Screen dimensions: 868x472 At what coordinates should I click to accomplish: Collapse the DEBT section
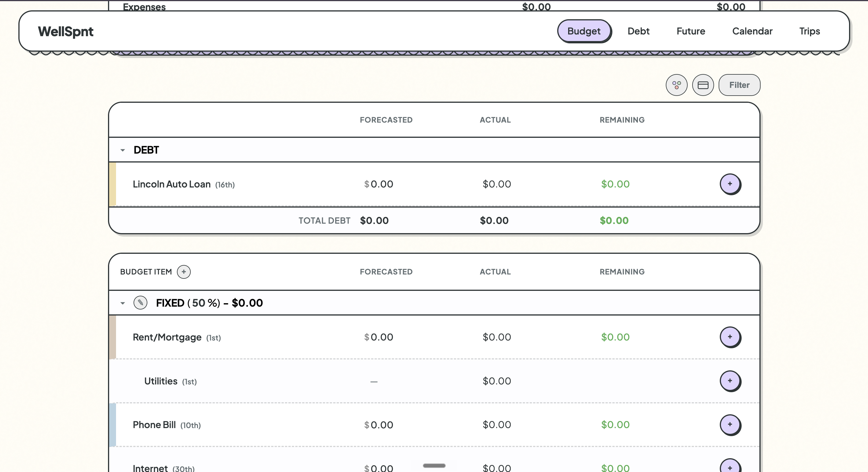[123, 150]
